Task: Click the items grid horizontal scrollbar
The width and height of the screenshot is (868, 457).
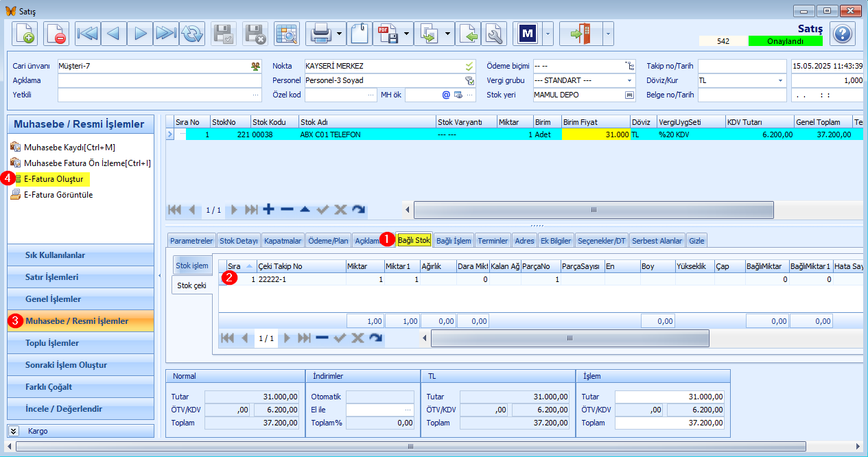Action: point(594,209)
